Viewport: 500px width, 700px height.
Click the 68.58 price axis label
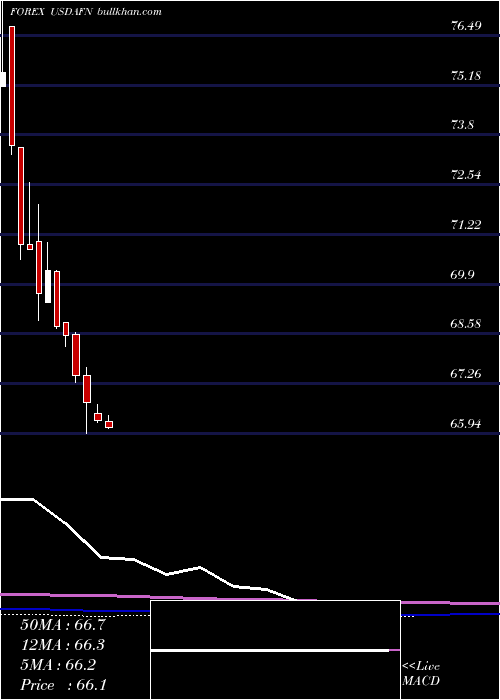coord(466,324)
